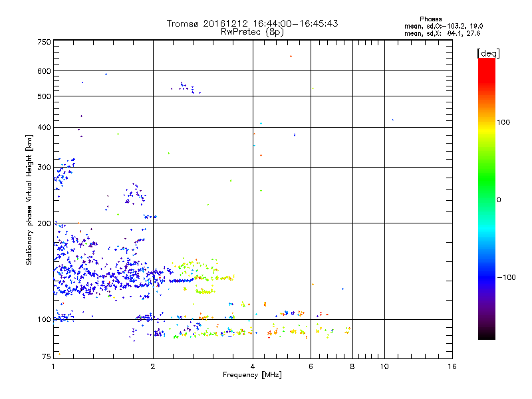This screenshot has width=532, height=399.
Task: Click the plot title 'Tromsø 20161212 16:44:00-16:45:43'
Action: [252, 23]
